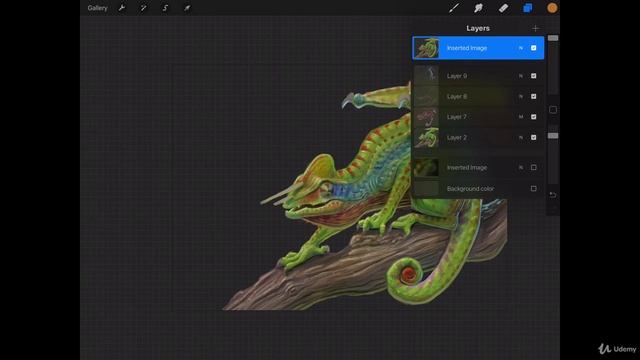Hide the top Inserted Image layer
The width and height of the screenshot is (640, 360).
[x=533, y=48]
